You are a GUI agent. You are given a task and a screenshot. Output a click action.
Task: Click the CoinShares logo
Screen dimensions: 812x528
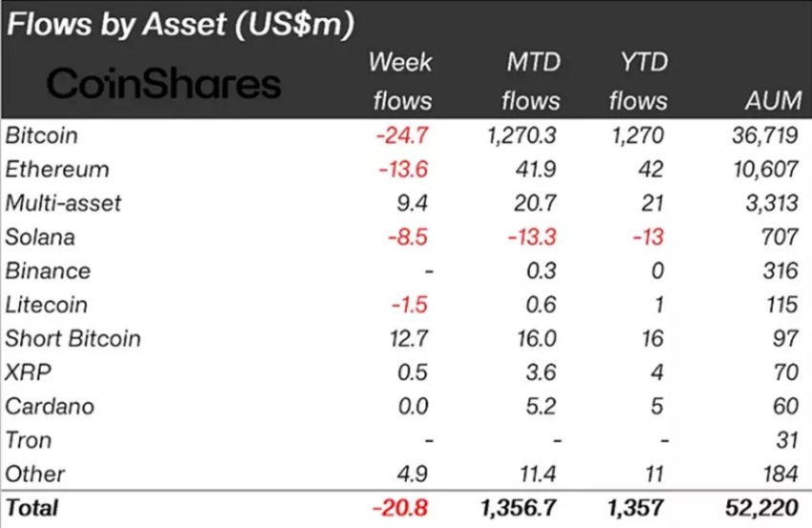coord(163,84)
